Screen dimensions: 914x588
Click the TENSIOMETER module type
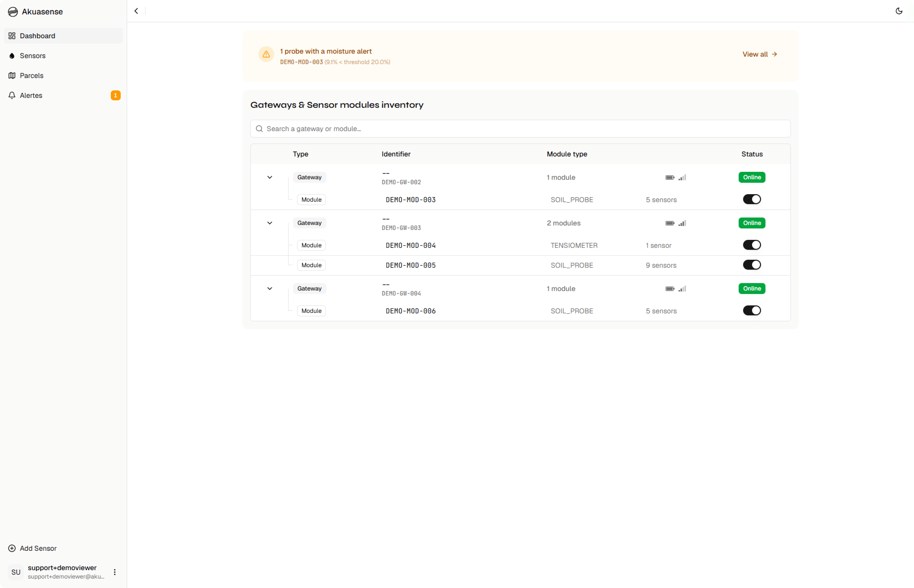[x=574, y=246]
